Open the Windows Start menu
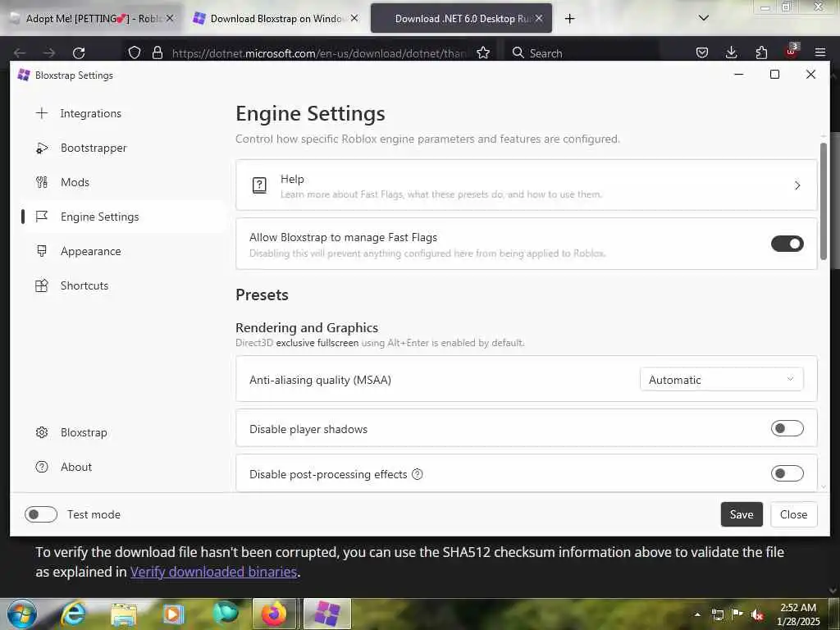This screenshot has width=840, height=630. pos(22,614)
